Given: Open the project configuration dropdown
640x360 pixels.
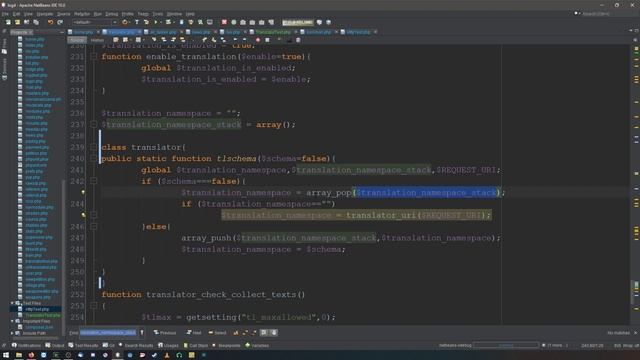Looking at the screenshot, I should 95,22.
